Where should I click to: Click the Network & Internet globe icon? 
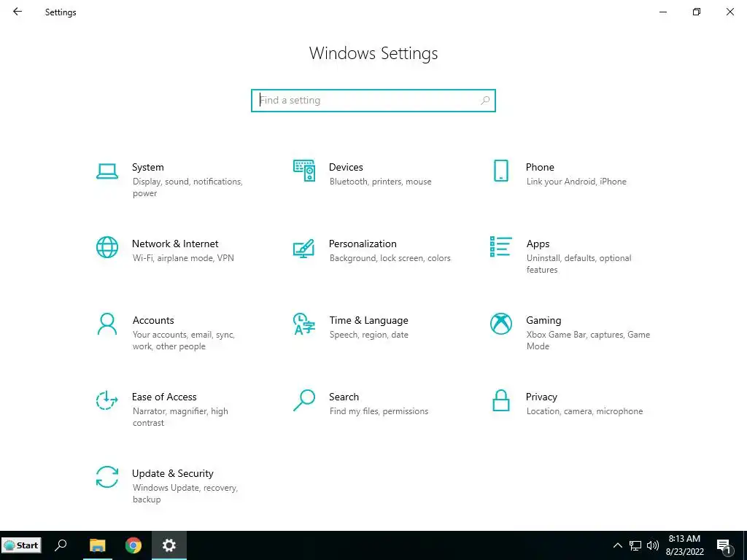click(107, 247)
